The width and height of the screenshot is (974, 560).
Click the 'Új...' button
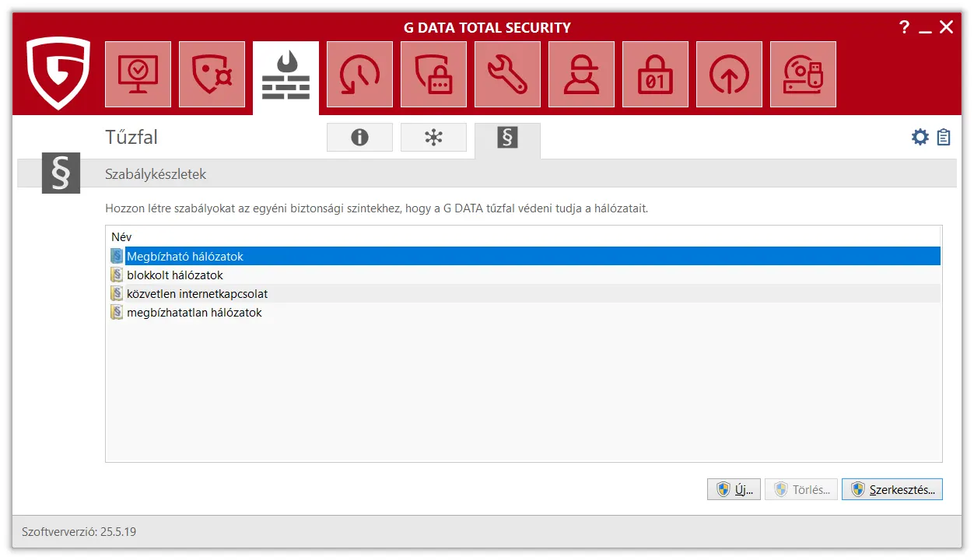click(734, 489)
